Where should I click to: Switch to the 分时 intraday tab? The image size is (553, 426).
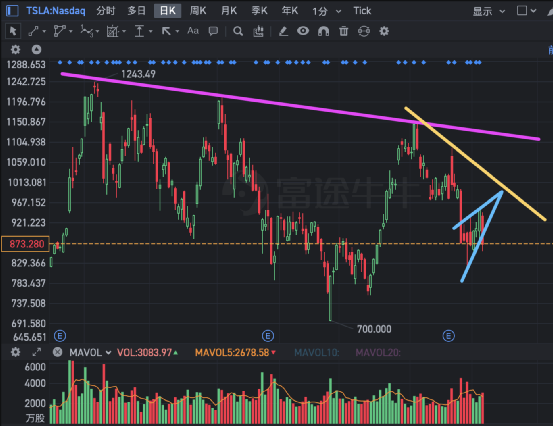point(106,11)
